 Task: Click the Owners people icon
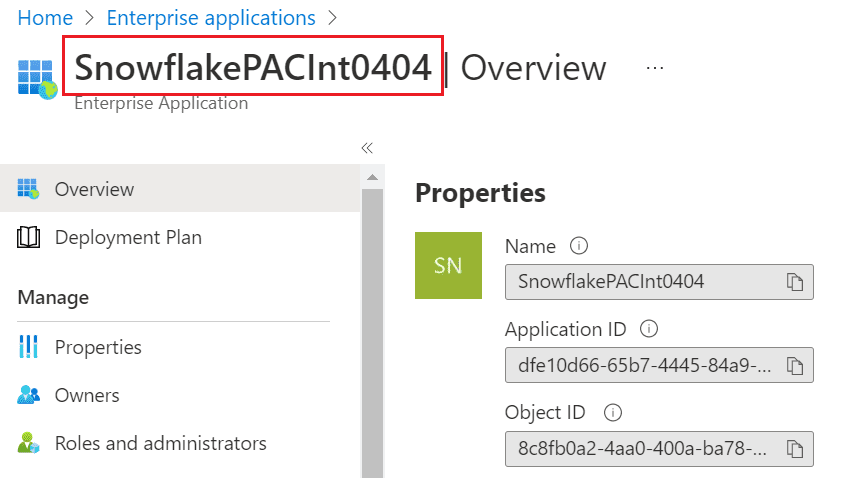pos(28,395)
